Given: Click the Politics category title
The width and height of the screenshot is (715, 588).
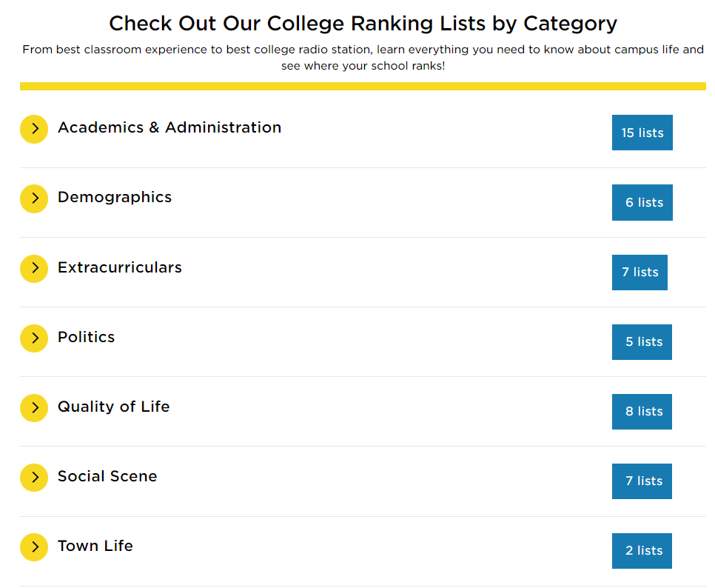Looking at the screenshot, I should [x=86, y=337].
